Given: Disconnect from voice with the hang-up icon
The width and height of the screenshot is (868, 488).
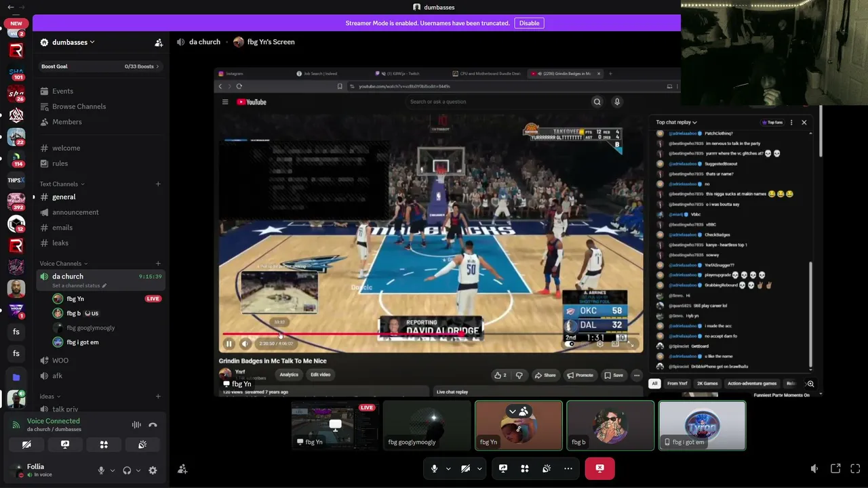Looking at the screenshot, I should (x=153, y=425).
